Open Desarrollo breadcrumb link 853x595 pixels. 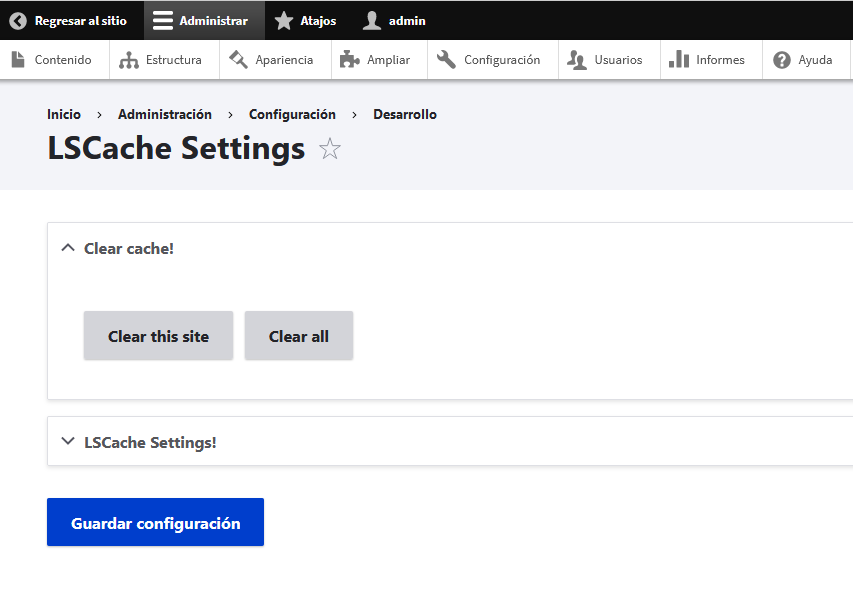pyautogui.click(x=405, y=114)
